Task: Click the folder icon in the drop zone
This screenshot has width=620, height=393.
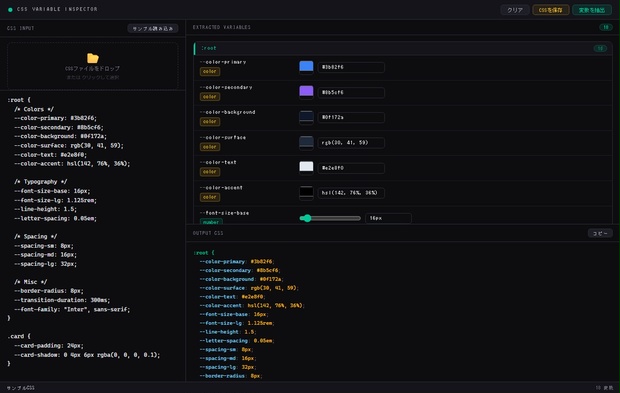Action: click(x=93, y=58)
